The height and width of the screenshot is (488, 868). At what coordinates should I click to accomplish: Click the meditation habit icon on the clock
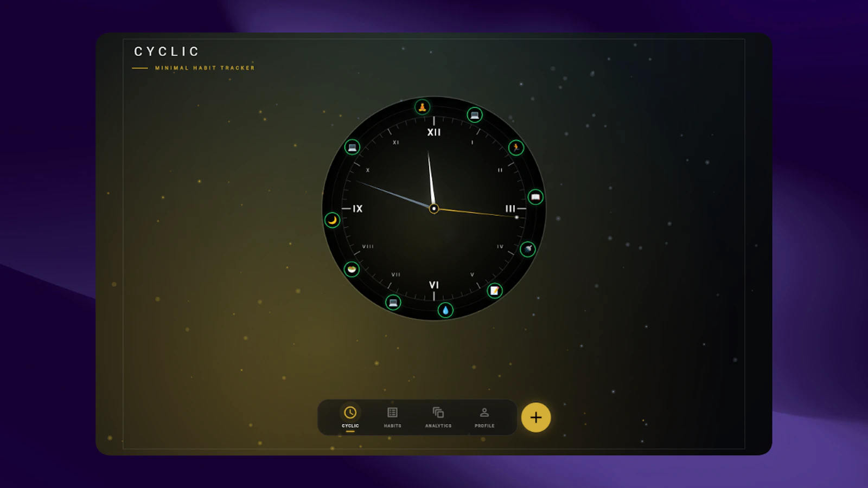pos(422,107)
